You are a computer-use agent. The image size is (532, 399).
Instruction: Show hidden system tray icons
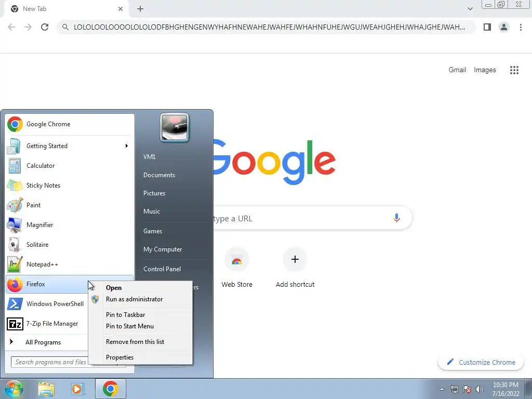[x=442, y=389]
